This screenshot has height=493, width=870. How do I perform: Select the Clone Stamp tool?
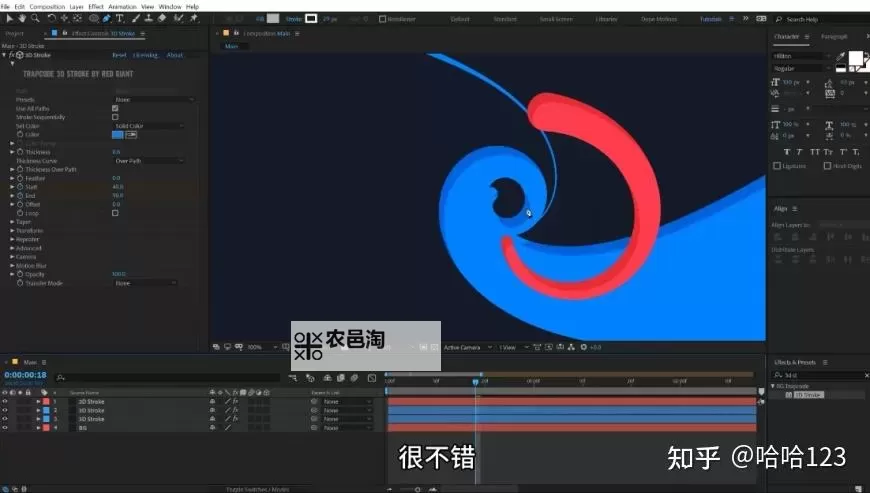click(x=149, y=18)
